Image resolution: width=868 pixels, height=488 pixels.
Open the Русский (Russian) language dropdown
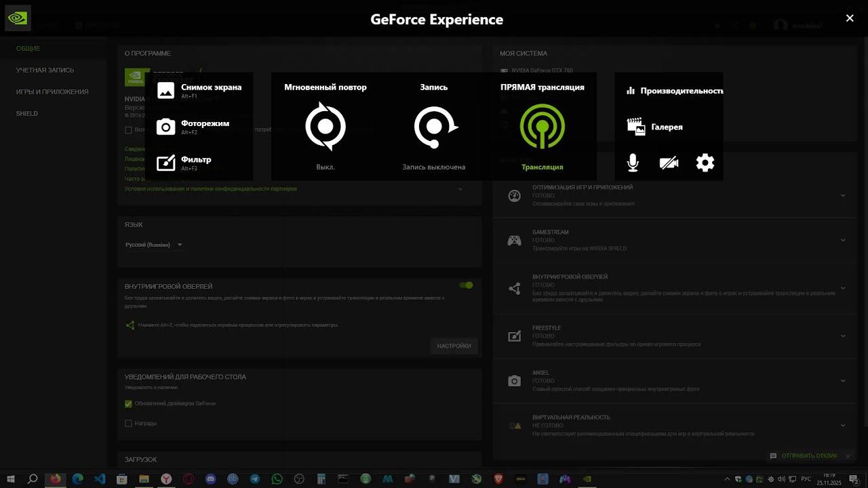point(154,245)
